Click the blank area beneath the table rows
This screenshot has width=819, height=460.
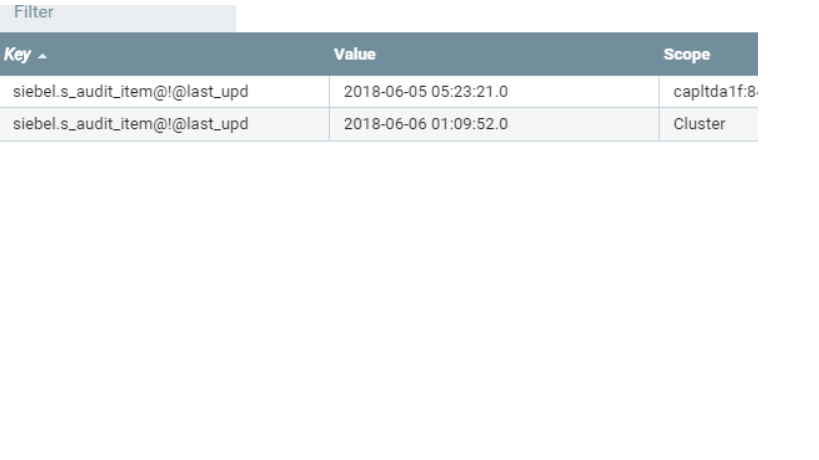point(379,298)
